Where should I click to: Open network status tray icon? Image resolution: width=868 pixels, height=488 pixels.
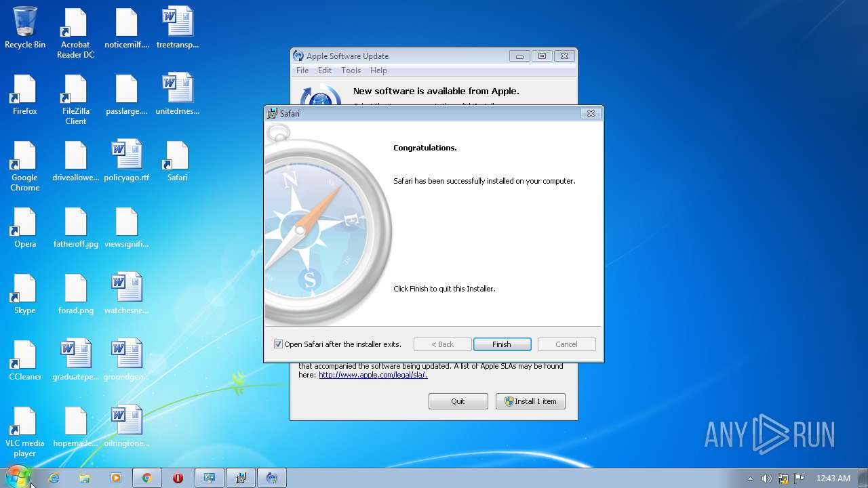pyautogui.click(x=783, y=479)
